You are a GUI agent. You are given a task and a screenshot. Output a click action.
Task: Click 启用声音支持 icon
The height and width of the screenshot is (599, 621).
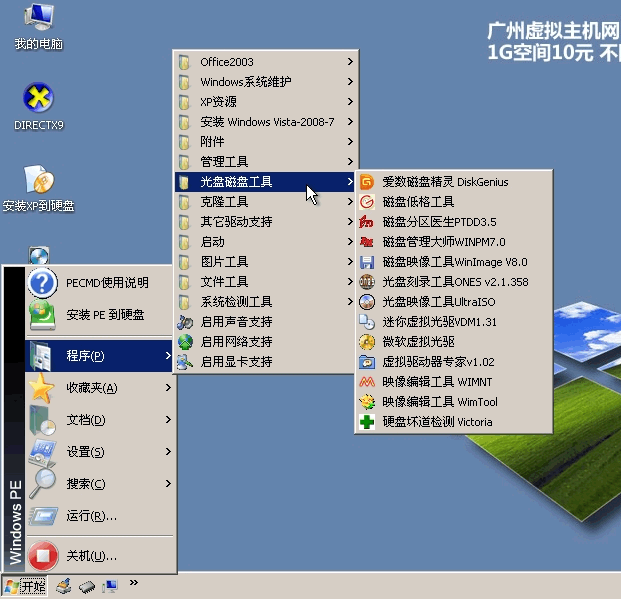click(x=185, y=322)
